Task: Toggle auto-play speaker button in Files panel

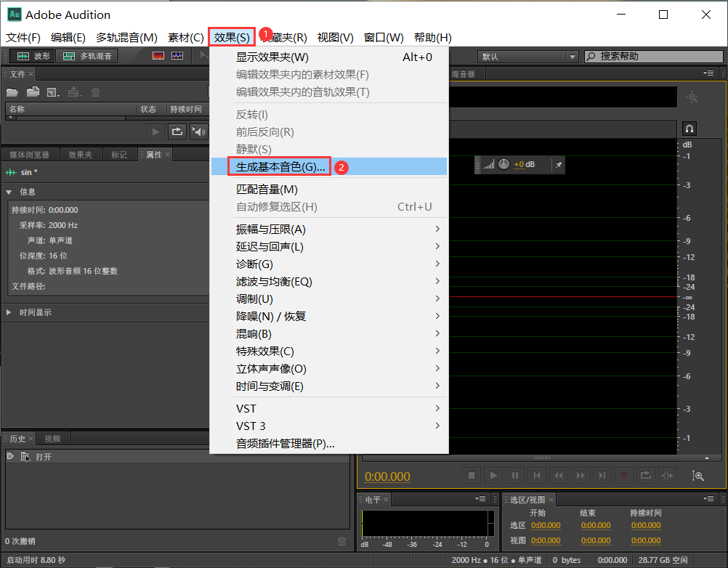Action: [199, 131]
